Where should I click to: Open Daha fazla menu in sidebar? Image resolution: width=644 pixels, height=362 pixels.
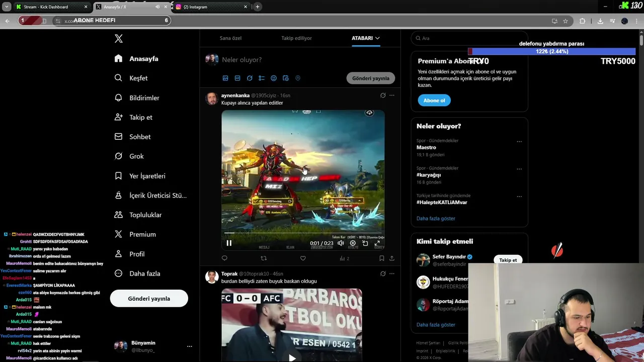137,274
